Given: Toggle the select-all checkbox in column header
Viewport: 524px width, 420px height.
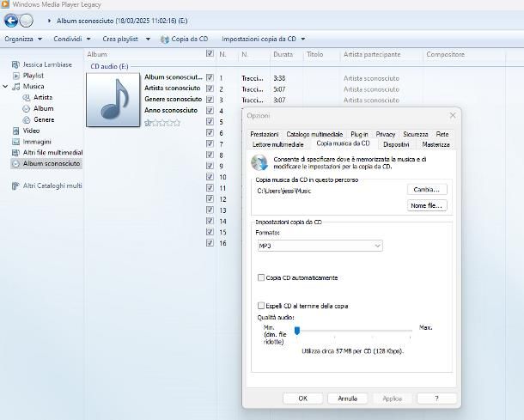Looking at the screenshot, I should tap(210, 53).
